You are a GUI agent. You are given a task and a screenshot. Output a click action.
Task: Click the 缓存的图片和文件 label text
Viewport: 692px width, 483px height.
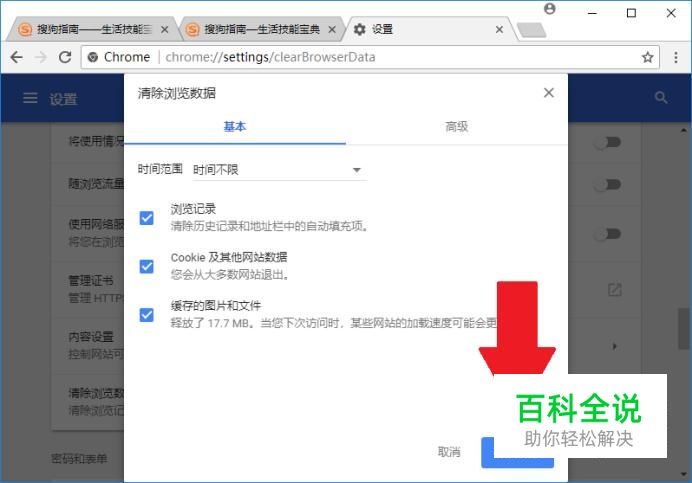(x=216, y=306)
